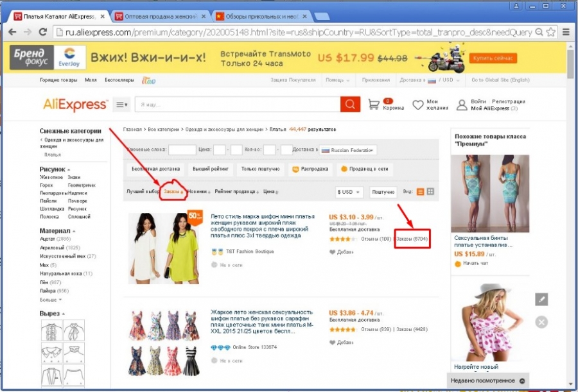Open Отзывы (109) reviews link
578x392 pixels.
(x=376, y=239)
